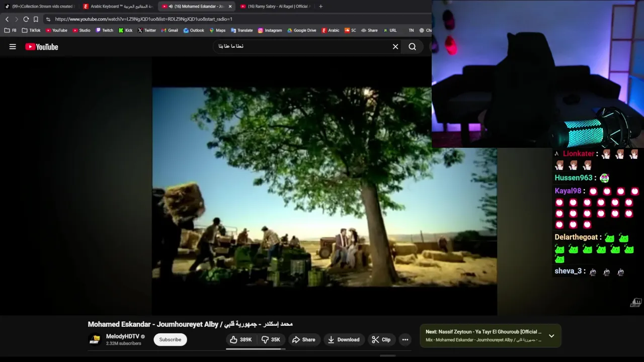This screenshot has width=644, height=362.
Task: Open the YouTube bookmark
Action: pos(56,30)
